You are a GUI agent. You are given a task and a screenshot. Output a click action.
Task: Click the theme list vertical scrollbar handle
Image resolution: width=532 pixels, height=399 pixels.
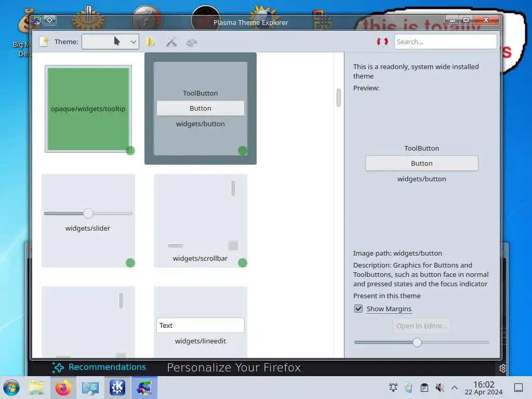point(339,98)
